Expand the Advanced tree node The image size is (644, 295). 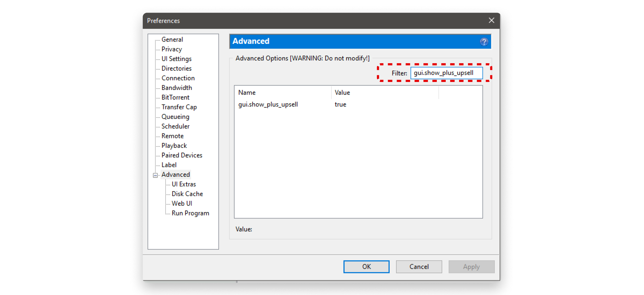tap(156, 174)
